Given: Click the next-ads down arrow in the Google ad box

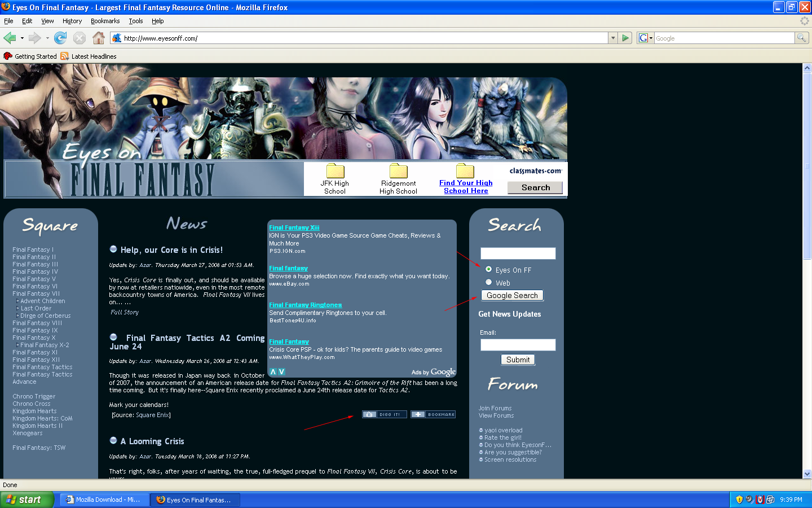Looking at the screenshot, I should click(281, 372).
